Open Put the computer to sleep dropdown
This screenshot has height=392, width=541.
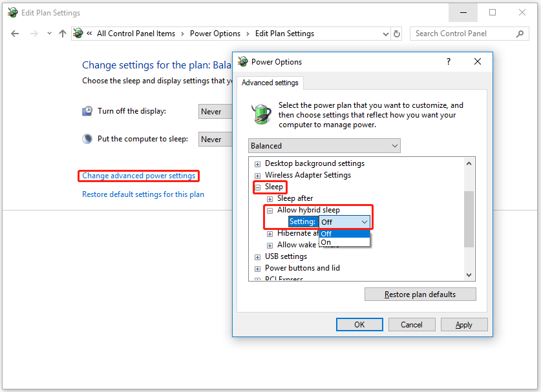click(x=215, y=139)
